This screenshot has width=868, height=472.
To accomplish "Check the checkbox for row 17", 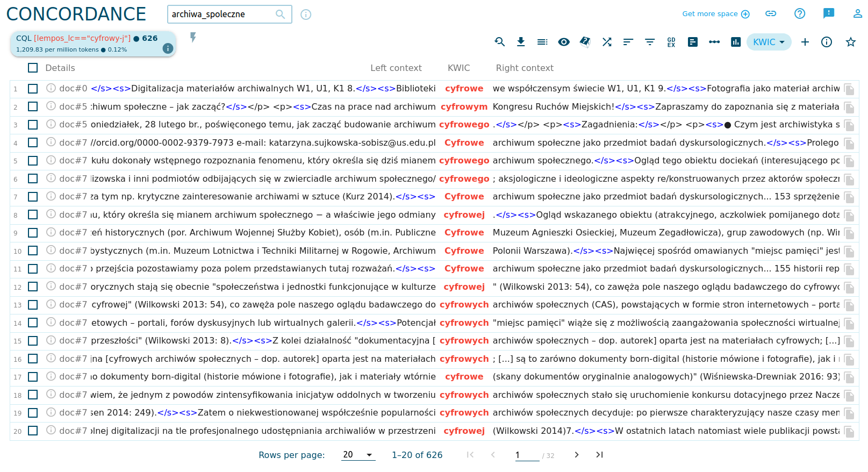I will (33, 377).
